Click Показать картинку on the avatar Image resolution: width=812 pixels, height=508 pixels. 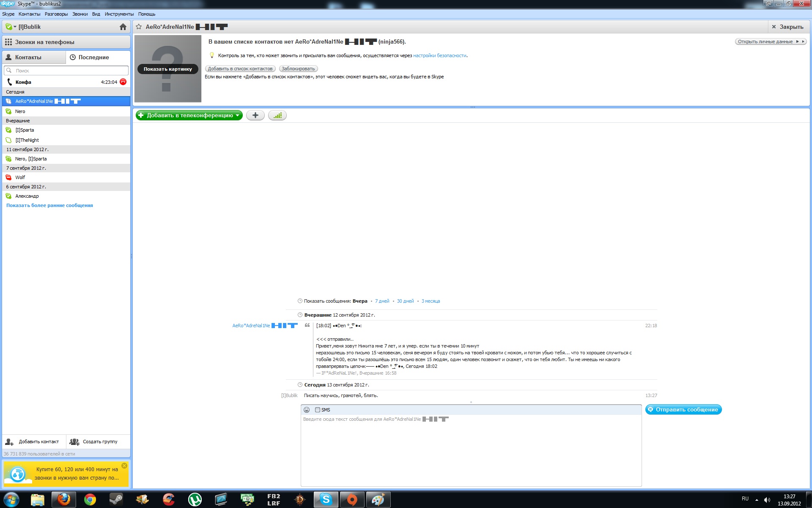168,69
